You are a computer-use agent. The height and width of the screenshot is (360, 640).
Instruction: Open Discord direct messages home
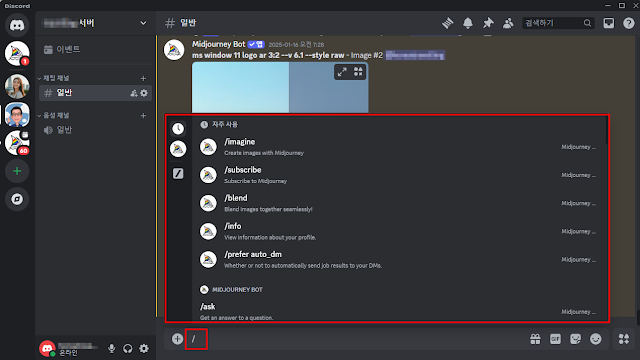pos(17,25)
